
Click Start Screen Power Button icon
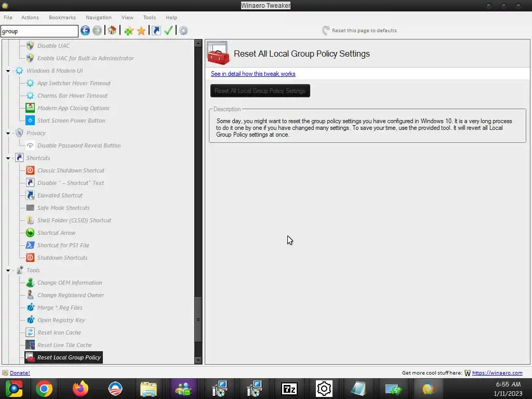pos(30,121)
